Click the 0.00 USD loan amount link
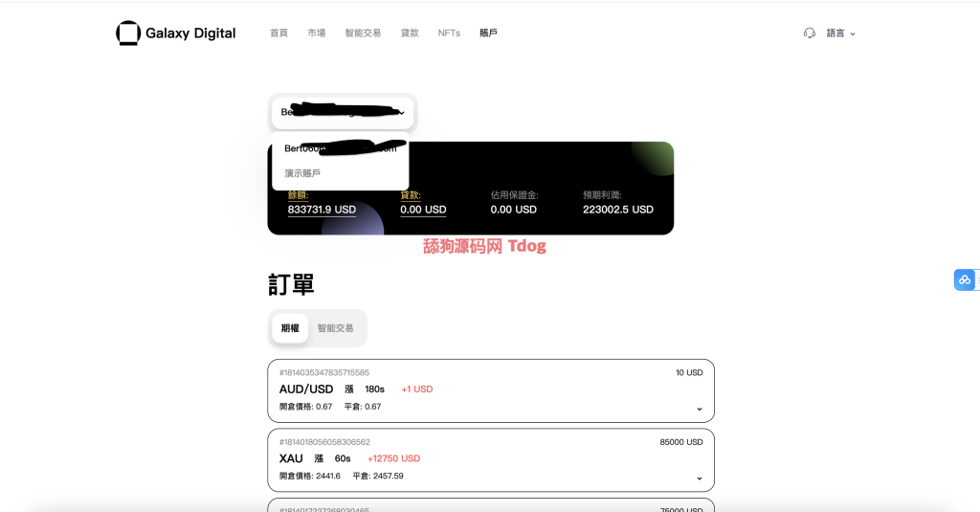 pos(423,210)
